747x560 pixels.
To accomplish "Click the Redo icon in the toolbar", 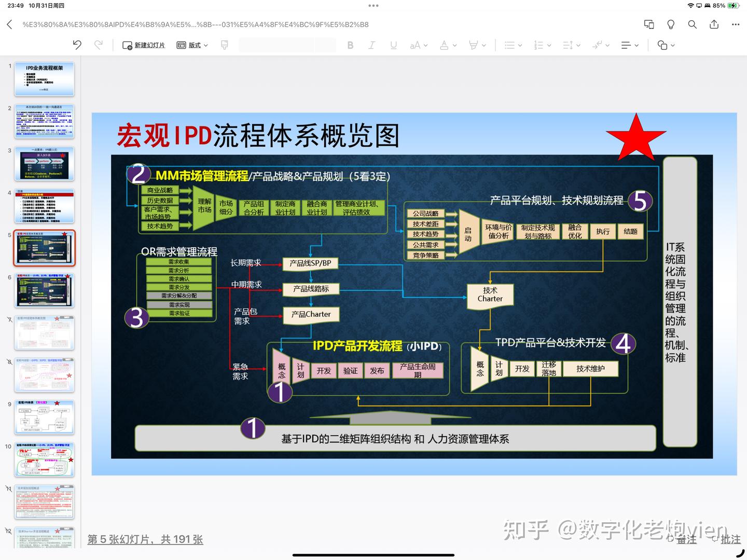I will [x=99, y=45].
